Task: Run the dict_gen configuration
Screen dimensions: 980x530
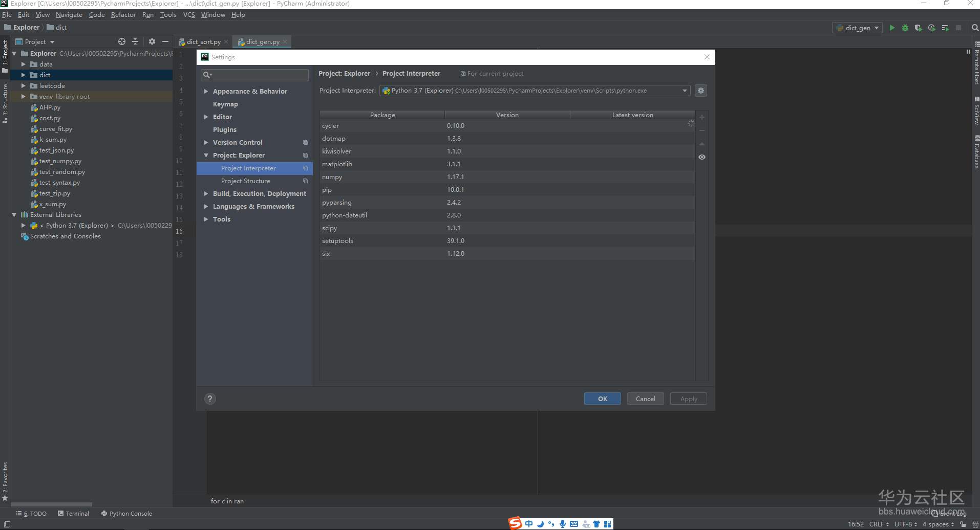Action: [x=892, y=28]
